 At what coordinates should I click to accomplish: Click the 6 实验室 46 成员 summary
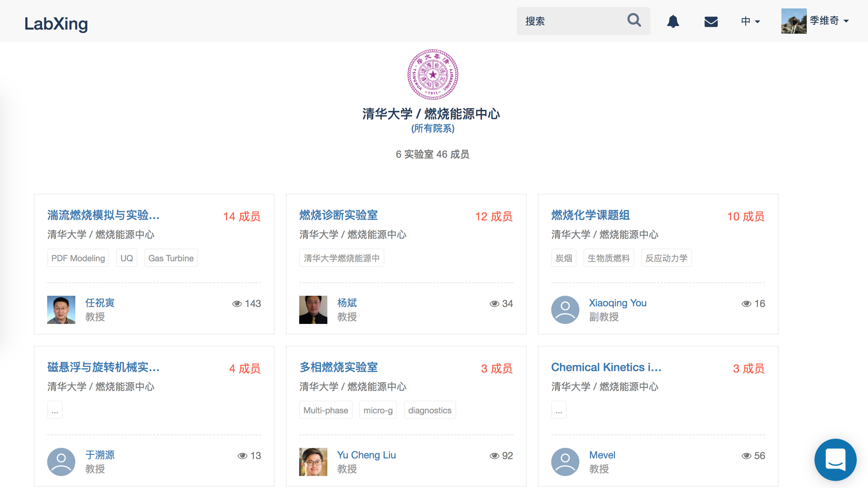pyautogui.click(x=433, y=154)
